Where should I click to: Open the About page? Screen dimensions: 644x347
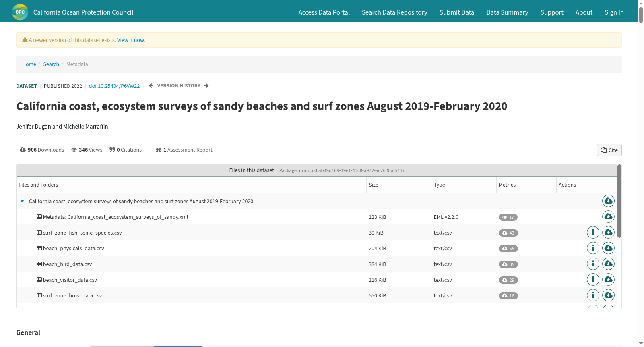(584, 12)
